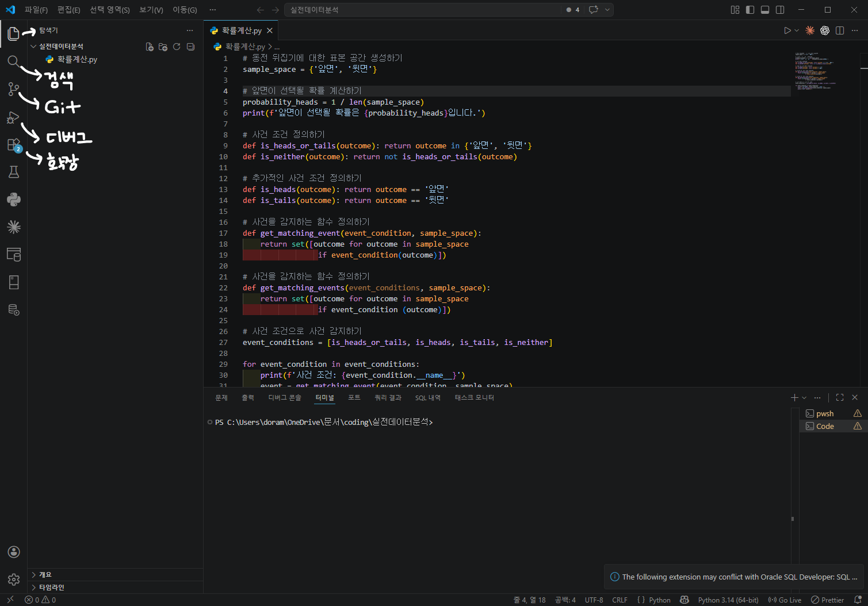The width and height of the screenshot is (868, 606).
Task: Open the run button dropdown arrow
Action: click(797, 30)
